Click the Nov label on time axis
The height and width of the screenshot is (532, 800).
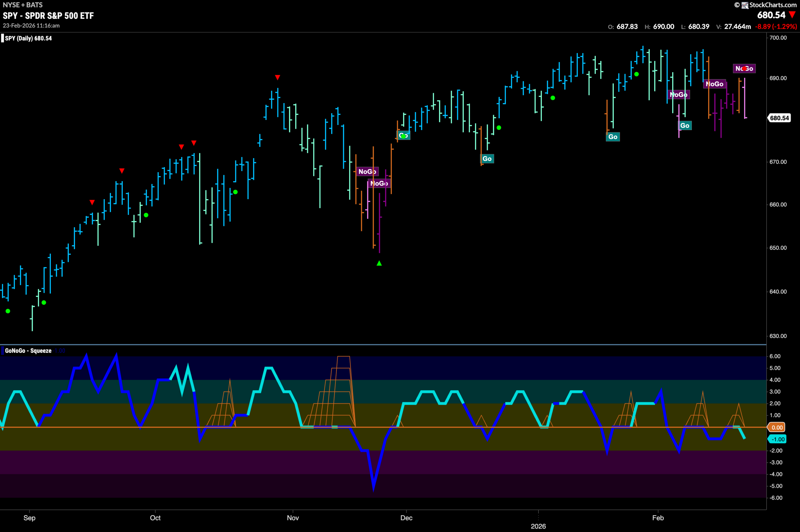pos(293,518)
